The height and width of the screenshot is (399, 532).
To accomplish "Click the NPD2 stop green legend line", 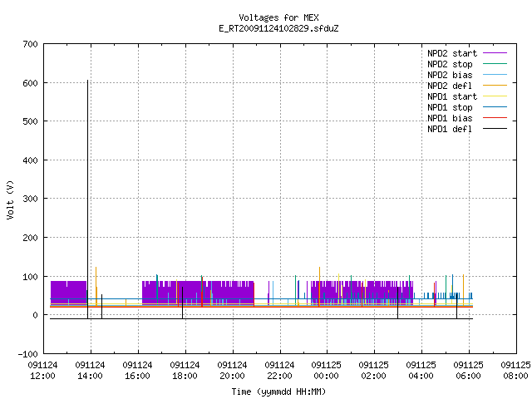I will tap(495, 64).
